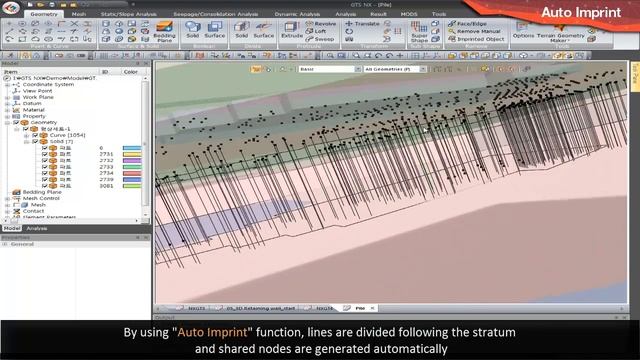Switch to the Geometry ribbon tab
Viewport: 640px width, 360px height.
(x=44, y=14)
